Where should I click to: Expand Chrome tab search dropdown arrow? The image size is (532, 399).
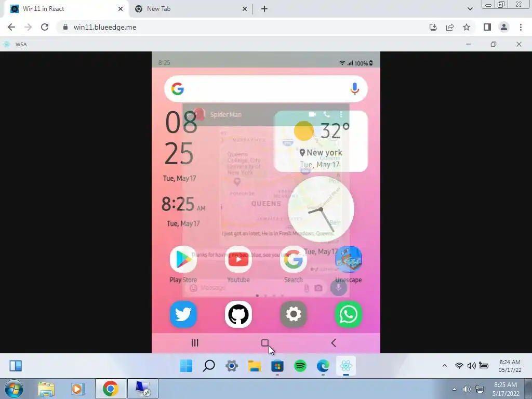470,9
